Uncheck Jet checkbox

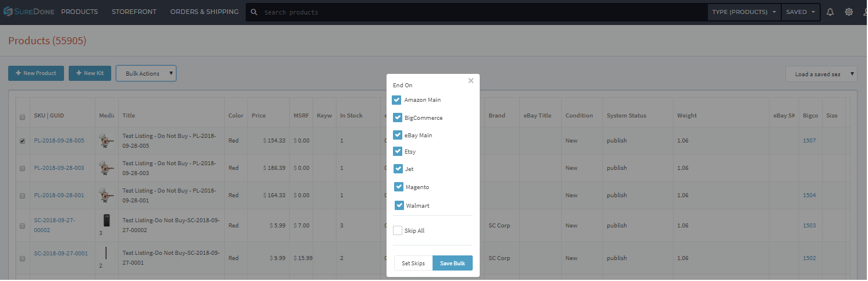point(398,169)
